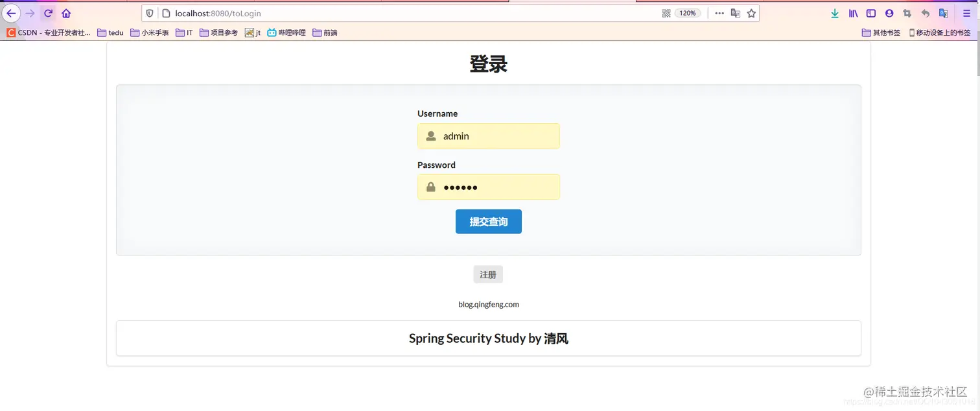The image size is (980, 411).
Task: Click the Firefox Account profile icon
Action: pyautogui.click(x=889, y=13)
